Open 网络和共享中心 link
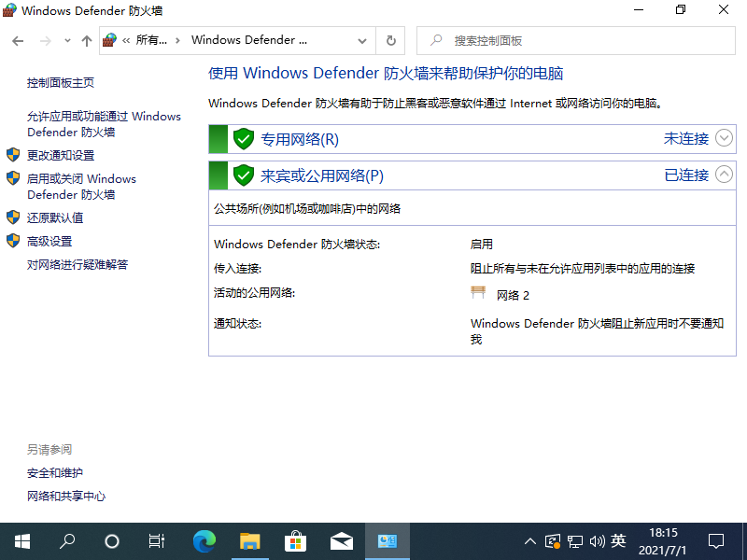Screen dimensions: 747x560 [x=66, y=497]
